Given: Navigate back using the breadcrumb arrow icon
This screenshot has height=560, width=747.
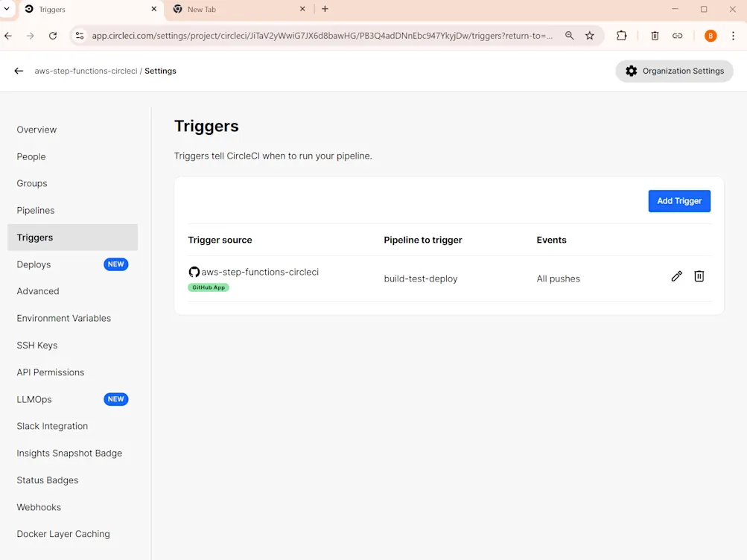Looking at the screenshot, I should pos(19,71).
